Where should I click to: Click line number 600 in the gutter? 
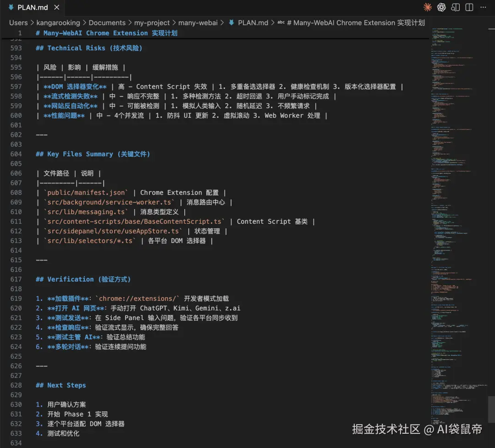(16, 115)
